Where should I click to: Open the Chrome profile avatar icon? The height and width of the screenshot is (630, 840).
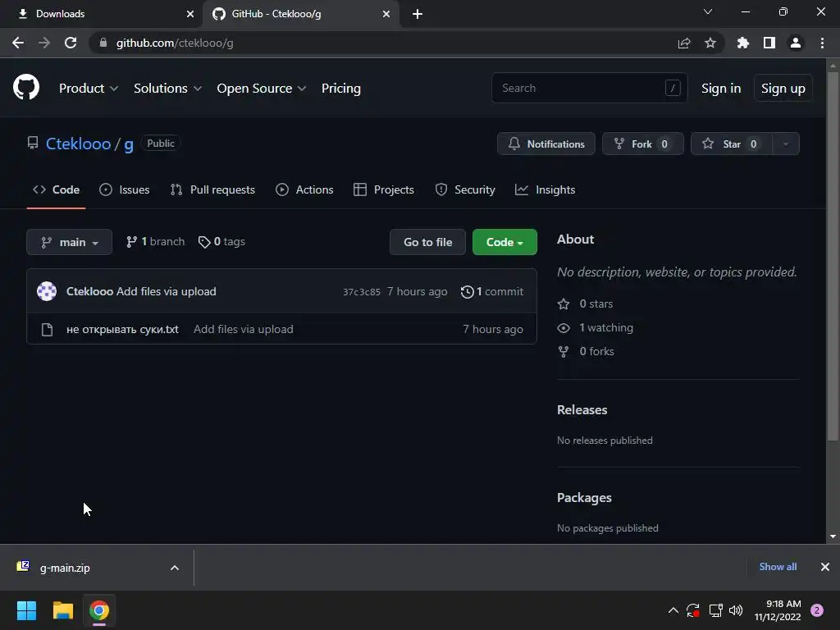[796, 43]
